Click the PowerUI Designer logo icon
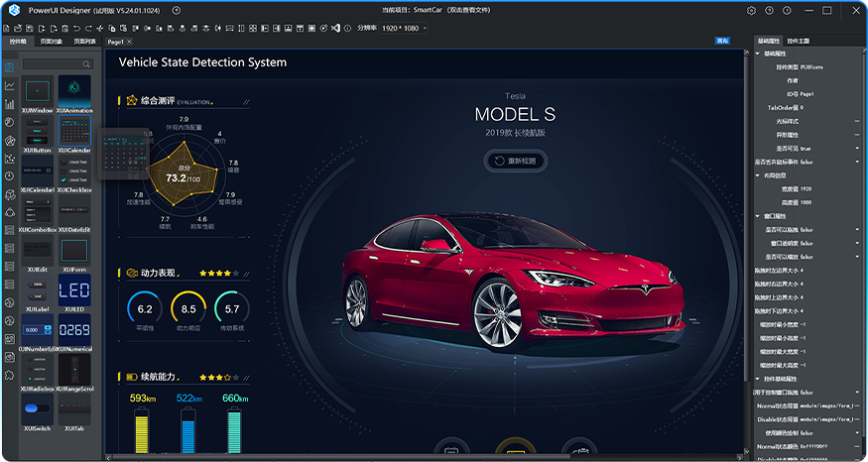This screenshot has height=462, width=868. tap(15, 10)
